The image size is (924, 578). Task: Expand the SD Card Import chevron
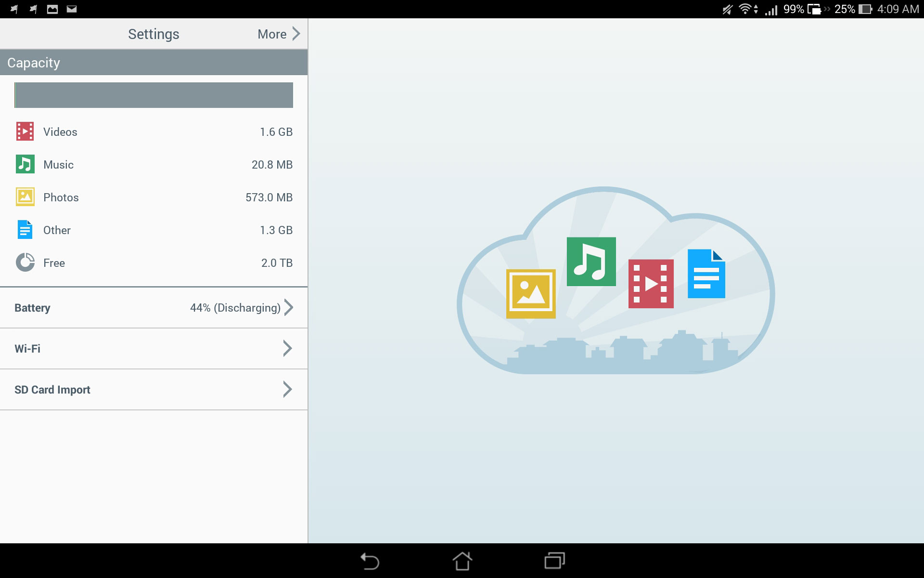click(287, 389)
